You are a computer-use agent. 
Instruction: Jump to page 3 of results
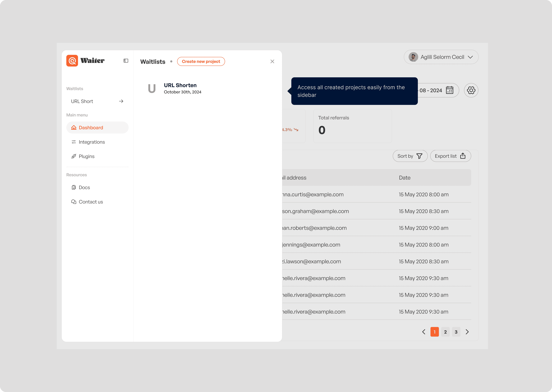pyautogui.click(x=456, y=332)
